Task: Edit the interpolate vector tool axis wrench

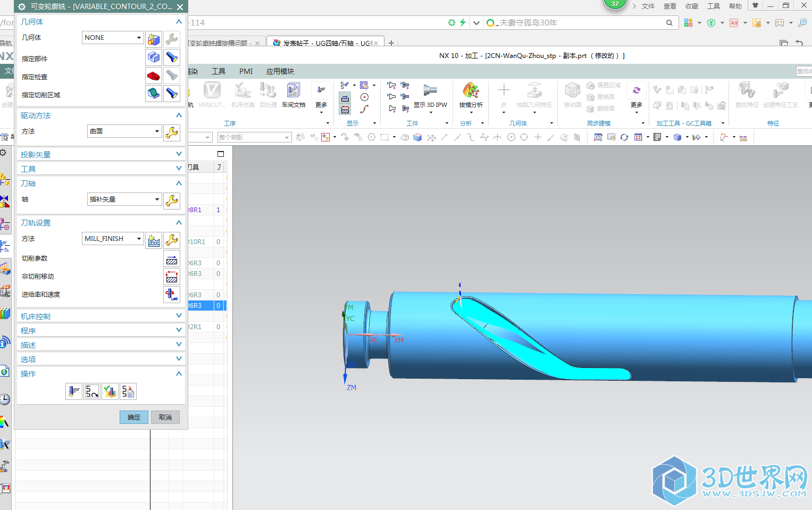Action: point(172,200)
